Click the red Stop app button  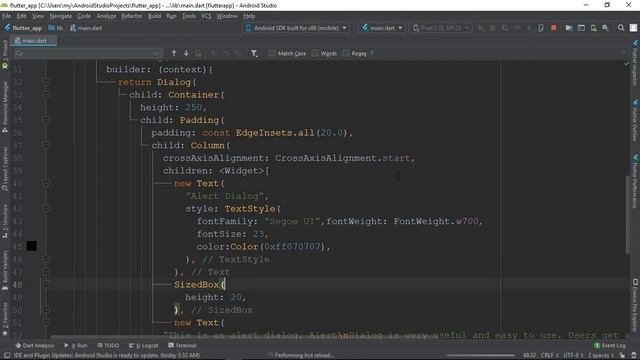[553, 28]
